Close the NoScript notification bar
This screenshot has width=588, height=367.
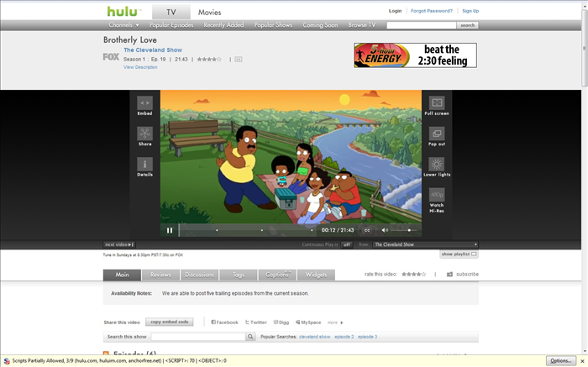[x=582, y=361]
